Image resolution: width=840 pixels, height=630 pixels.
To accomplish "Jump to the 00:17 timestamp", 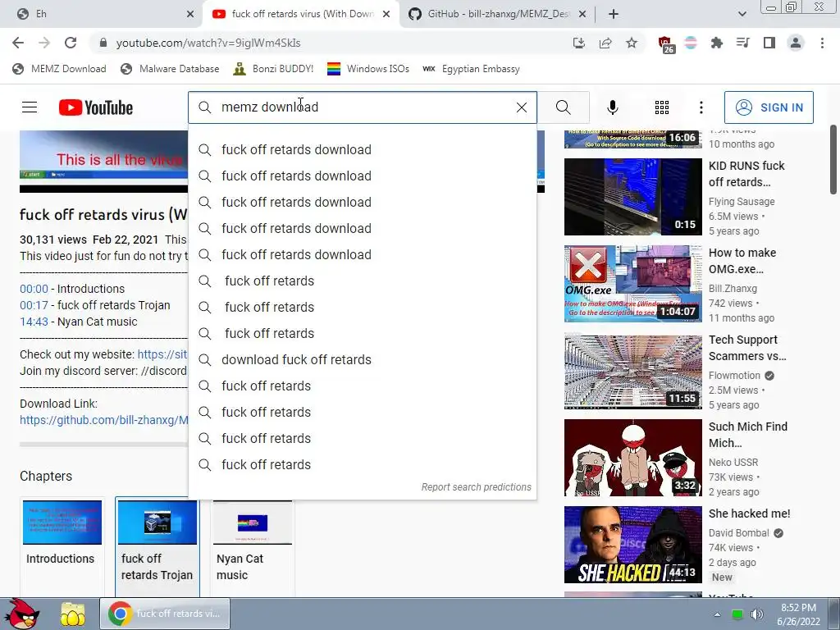I will pos(34,305).
